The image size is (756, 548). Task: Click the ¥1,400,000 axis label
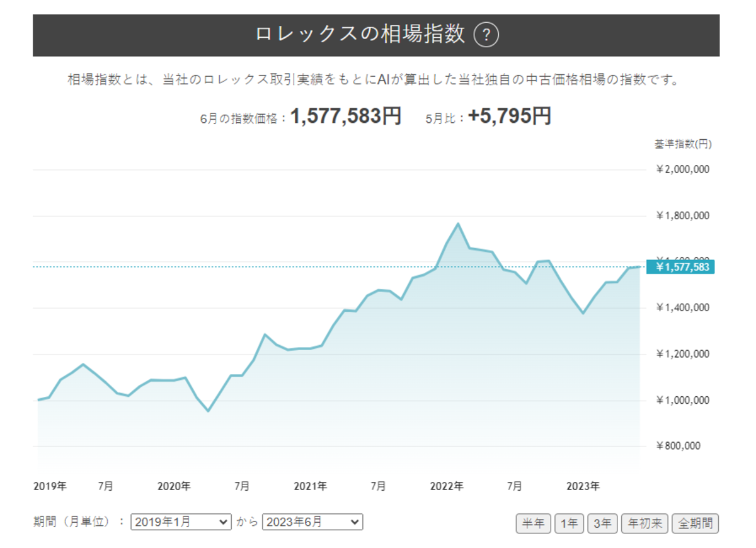683,308
